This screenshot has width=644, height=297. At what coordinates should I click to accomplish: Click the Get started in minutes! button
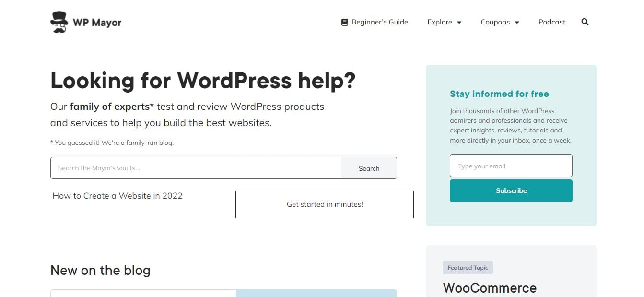(x=325, y=204)
